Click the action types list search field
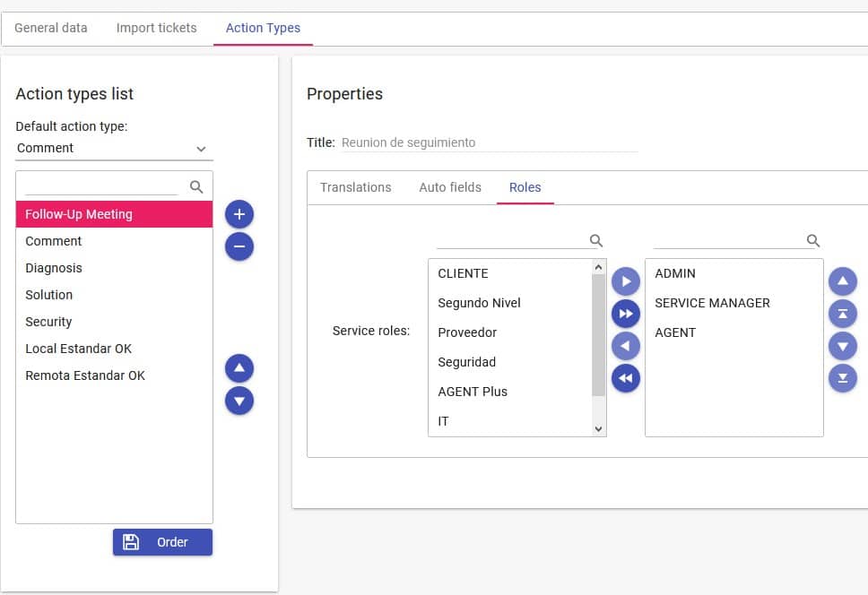This screenshot has width=868, height=595. coord(103,186)
